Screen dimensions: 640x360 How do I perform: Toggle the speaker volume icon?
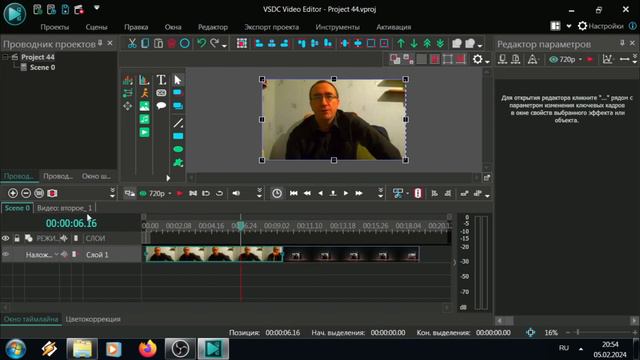(x=236, y=193)
